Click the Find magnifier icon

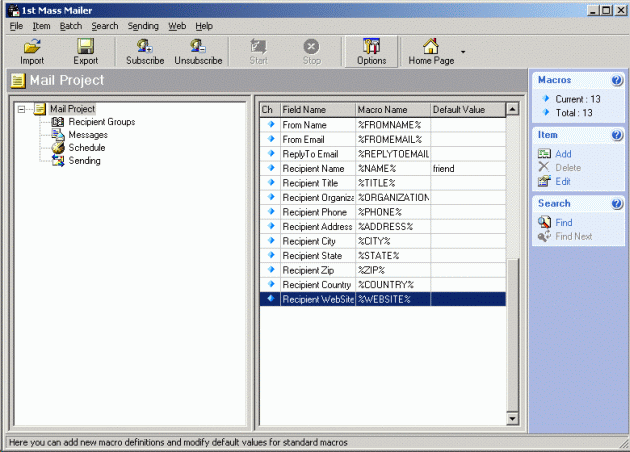[x=544, y=222]
